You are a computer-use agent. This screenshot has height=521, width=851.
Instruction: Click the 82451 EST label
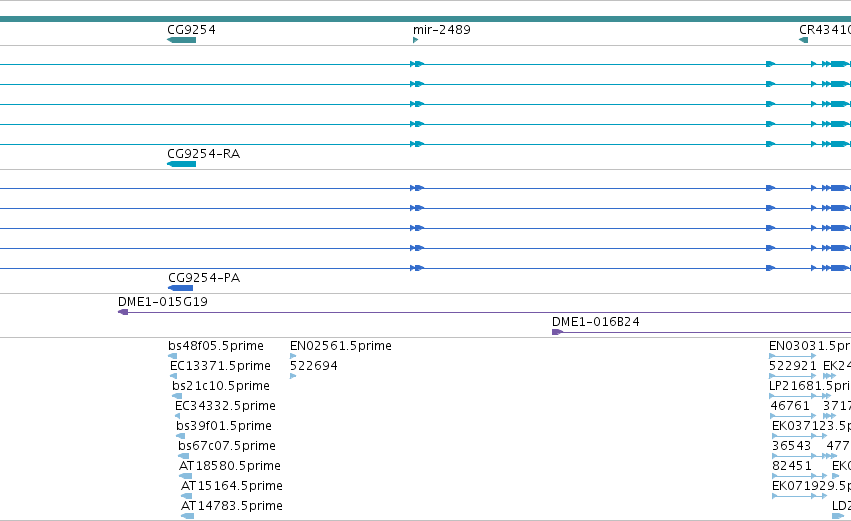792,466
